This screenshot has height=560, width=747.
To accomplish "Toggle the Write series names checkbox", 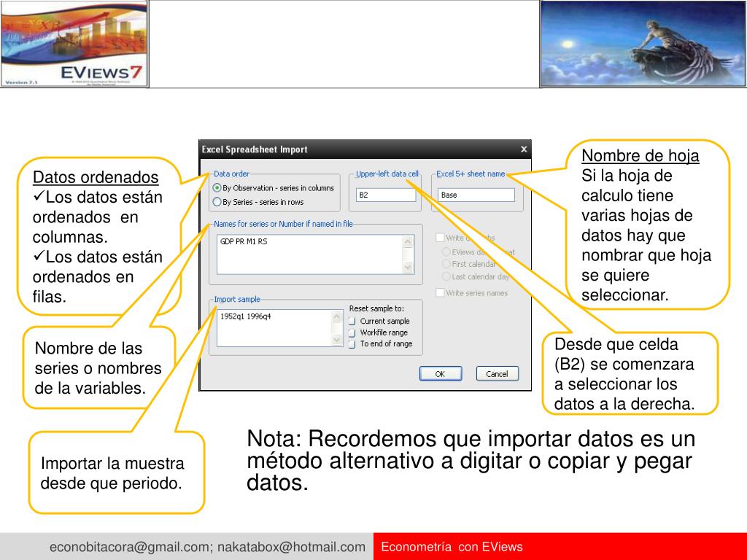I will [x=440, y=293].
